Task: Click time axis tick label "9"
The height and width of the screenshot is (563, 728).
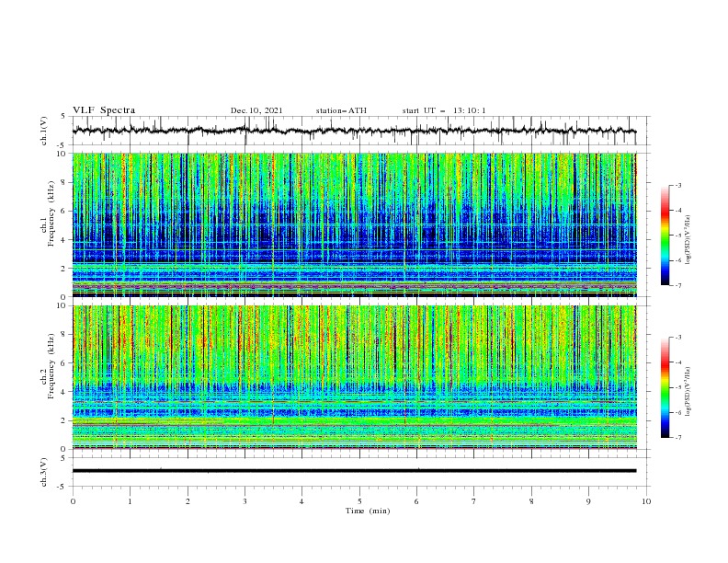Action: [x=588, y=501]
